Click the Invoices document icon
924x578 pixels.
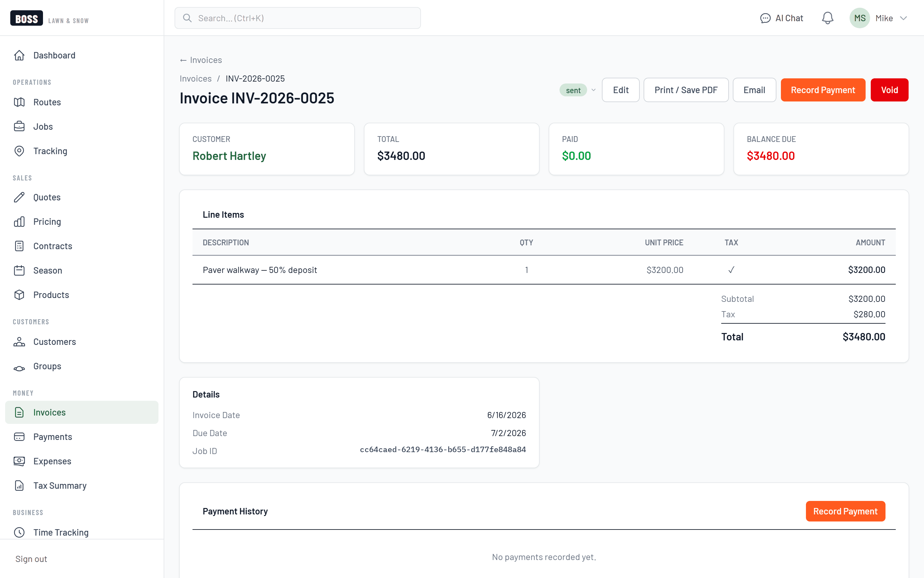click(19, 413)
